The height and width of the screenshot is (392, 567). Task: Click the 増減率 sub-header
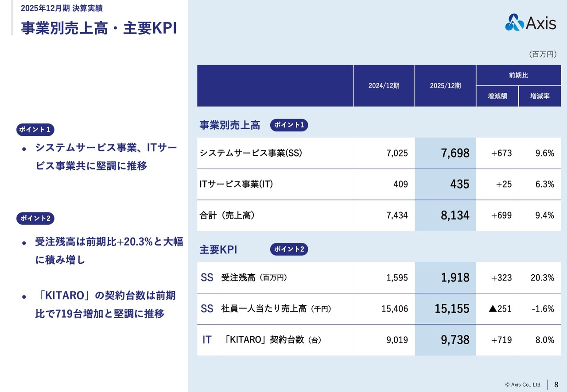pyautogui.click(x=540, y=96)
